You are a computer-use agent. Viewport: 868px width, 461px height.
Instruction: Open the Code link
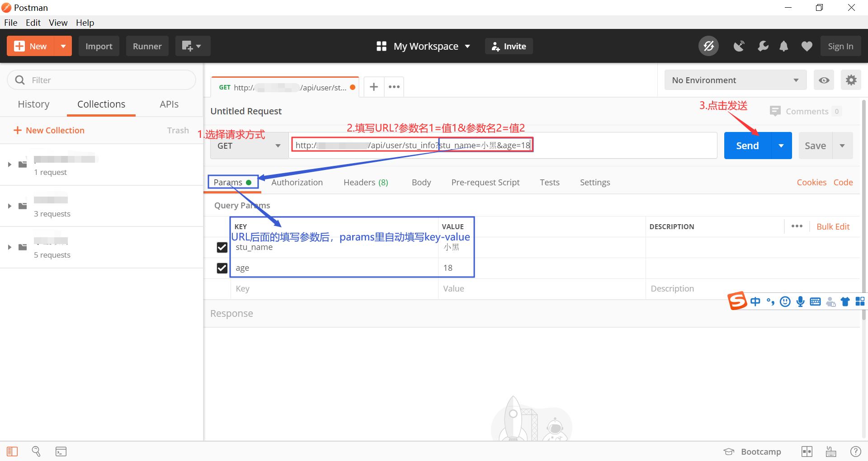[x=843, y=182]
